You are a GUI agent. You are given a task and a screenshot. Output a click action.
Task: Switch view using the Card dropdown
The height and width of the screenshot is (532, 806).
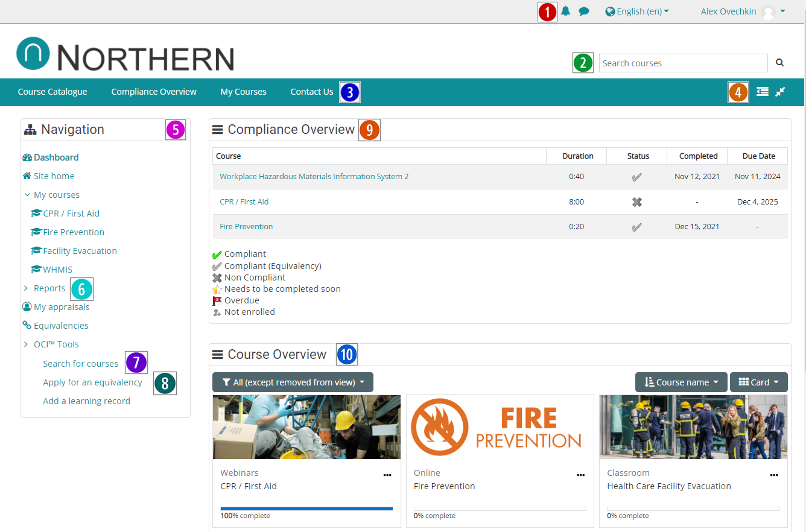758,382
